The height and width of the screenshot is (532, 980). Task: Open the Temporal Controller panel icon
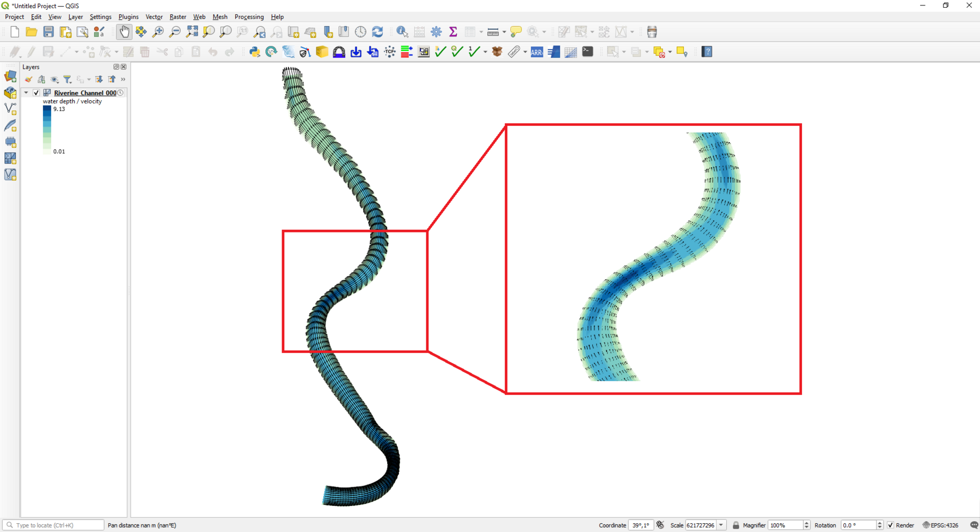pyautogui.click(x=360, y=32)
